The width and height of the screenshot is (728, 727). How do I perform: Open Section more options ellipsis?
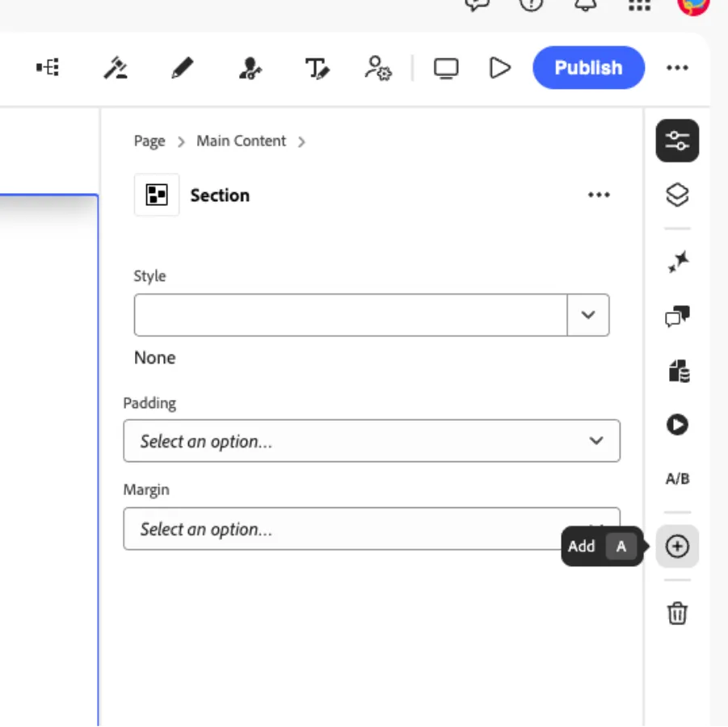599,195
